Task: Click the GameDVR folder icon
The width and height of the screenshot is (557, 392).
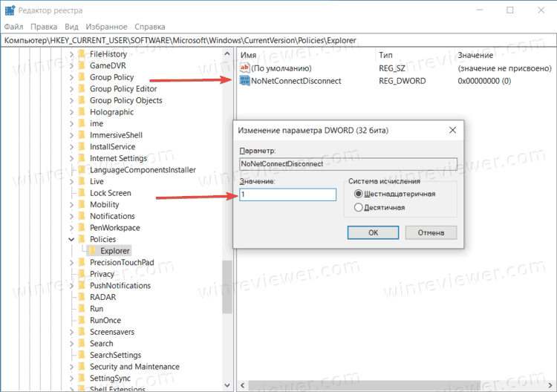Action: pos(82,65)
